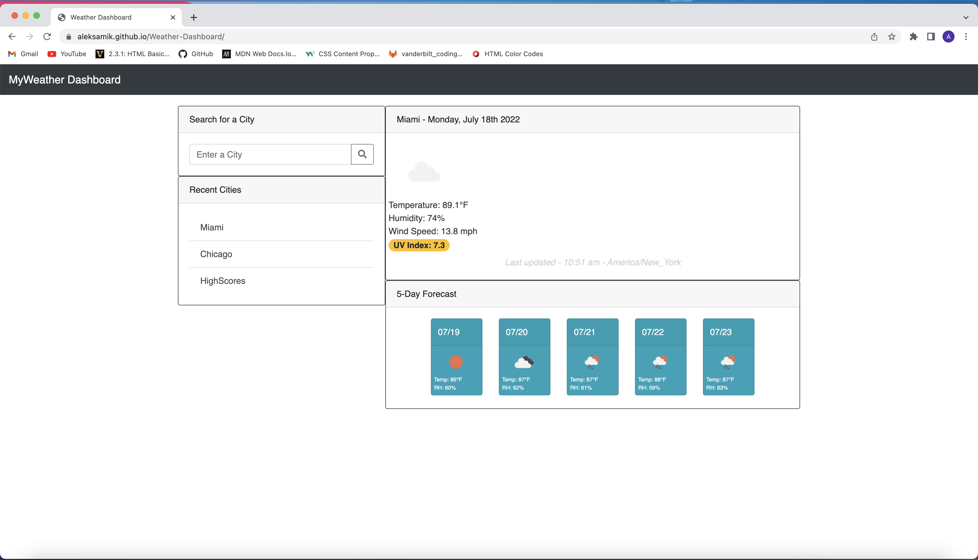The height and width of the screenshot is (560, 978).
Task: Click the UV Index 7.3 badge
Action: tap(419, 245)
